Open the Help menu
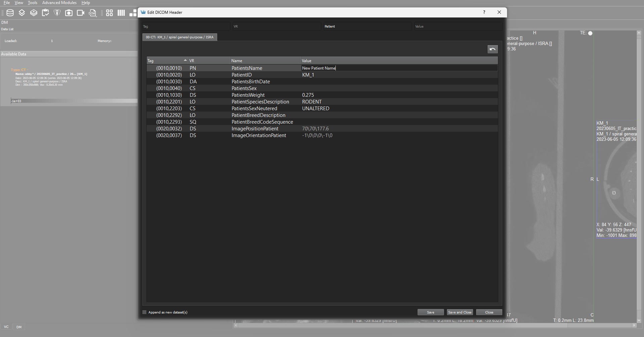This screenshot has width=644, height=337. tap(86, 3)
